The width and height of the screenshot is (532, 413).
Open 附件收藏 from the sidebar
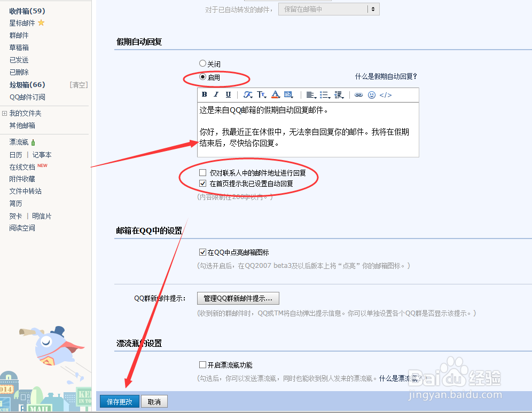click(x=22, y=179)
